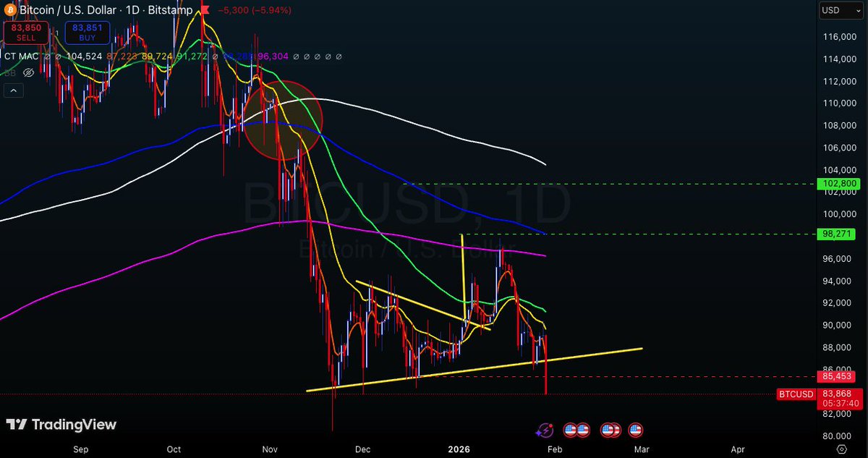Click the Nov label on time axis

(x=270, y=449)
